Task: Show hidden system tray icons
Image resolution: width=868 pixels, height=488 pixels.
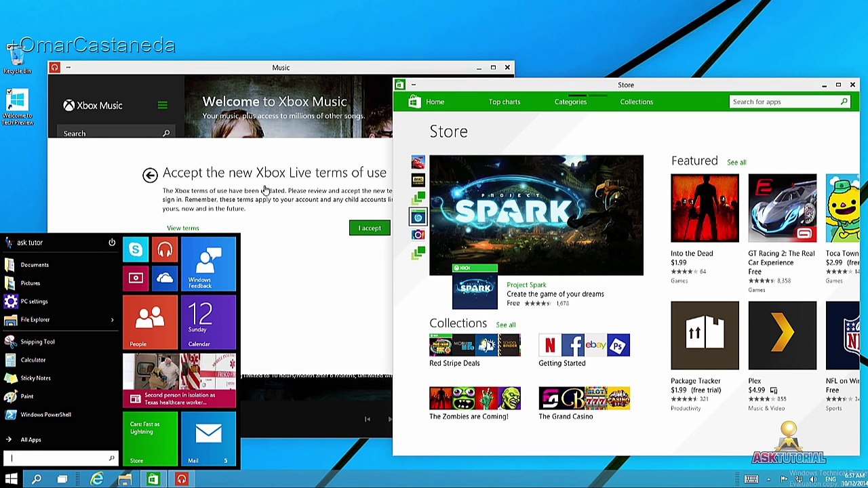Action: coord(768,479)
